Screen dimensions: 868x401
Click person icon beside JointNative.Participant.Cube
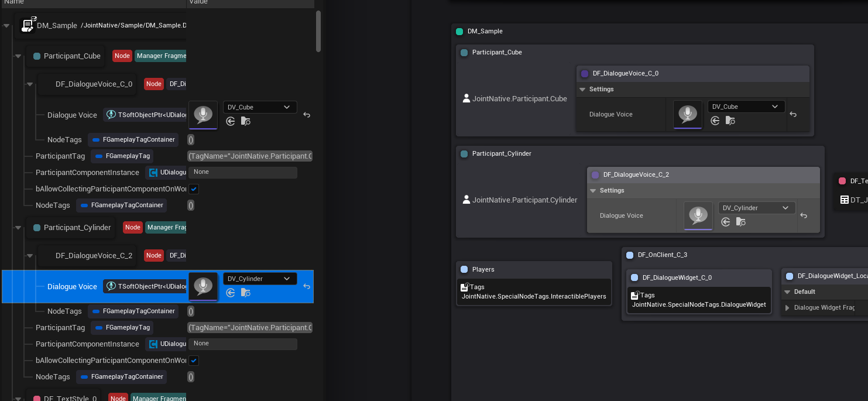click(x=466, y=99)
